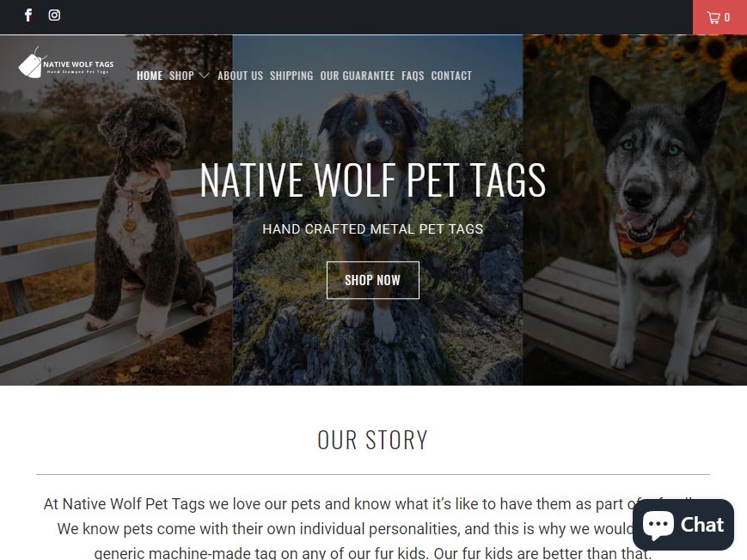Open the About Us page
The width and height of the screenshot is (747, 560).
pyautogui.click(x=240, y=76)
